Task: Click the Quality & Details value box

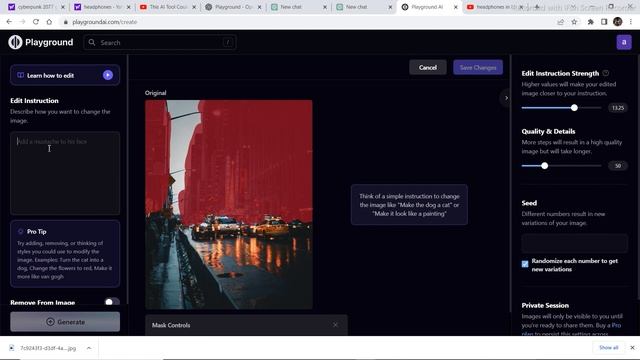Action: 618,166
